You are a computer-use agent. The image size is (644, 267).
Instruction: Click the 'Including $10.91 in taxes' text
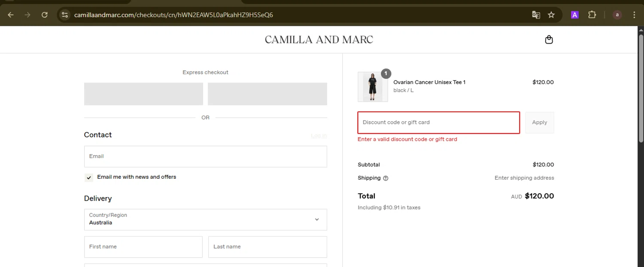[x=389, y=207]
